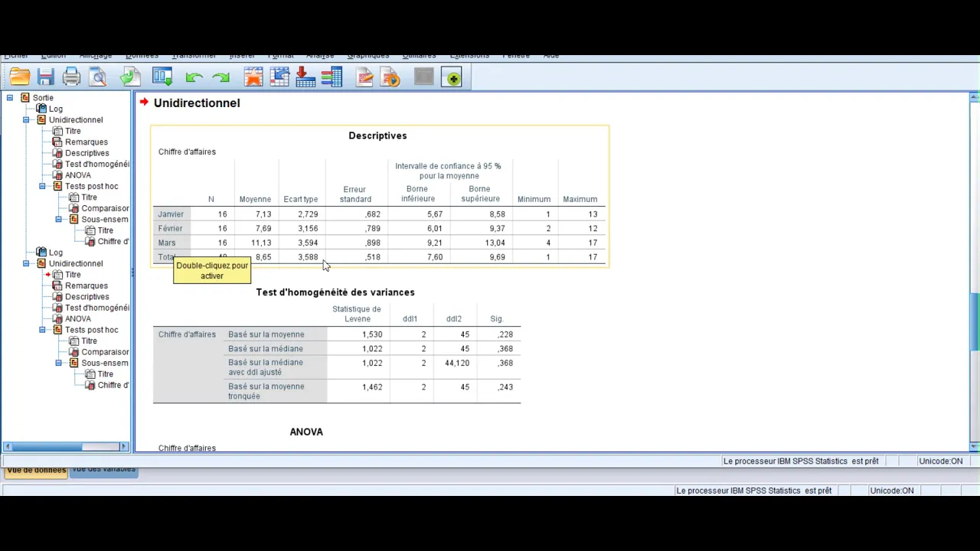
Task: Click output pane scroll up arrow
Action: click(x=974, y=96)
